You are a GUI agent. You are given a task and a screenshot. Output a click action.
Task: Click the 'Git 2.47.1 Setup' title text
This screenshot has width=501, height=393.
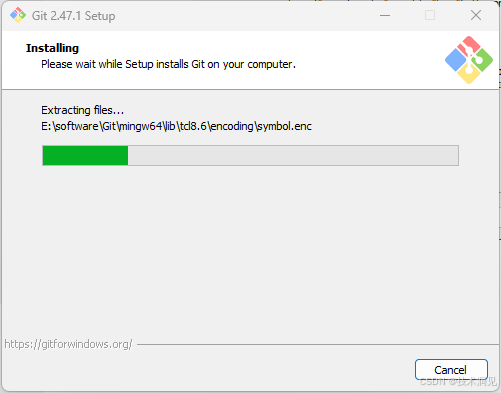tap(74, 16)
